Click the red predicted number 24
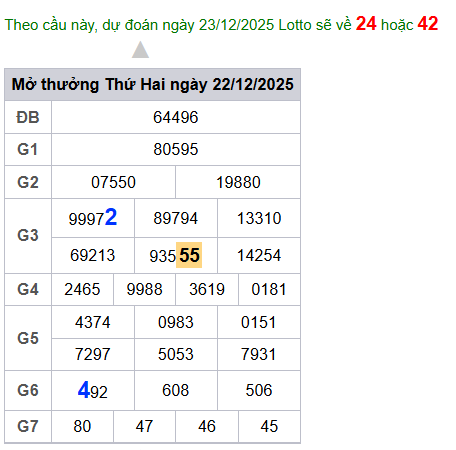 click(x=366, y=24)
